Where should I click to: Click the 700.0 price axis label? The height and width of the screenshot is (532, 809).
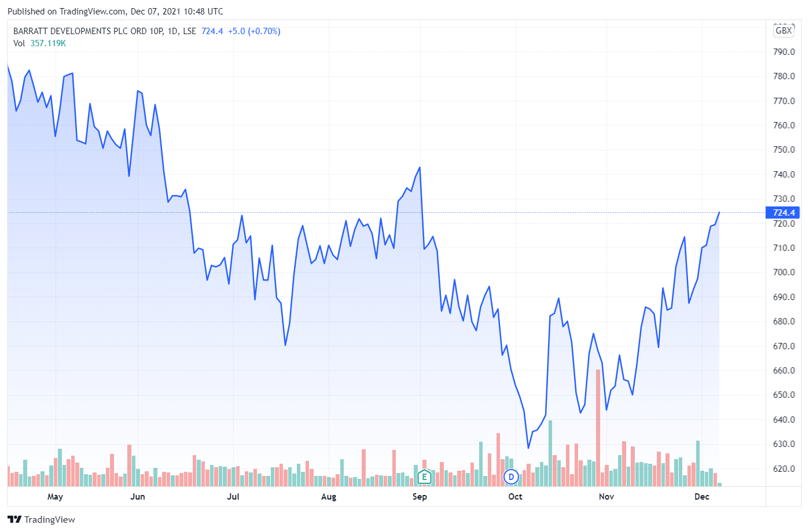click(784, 272)
